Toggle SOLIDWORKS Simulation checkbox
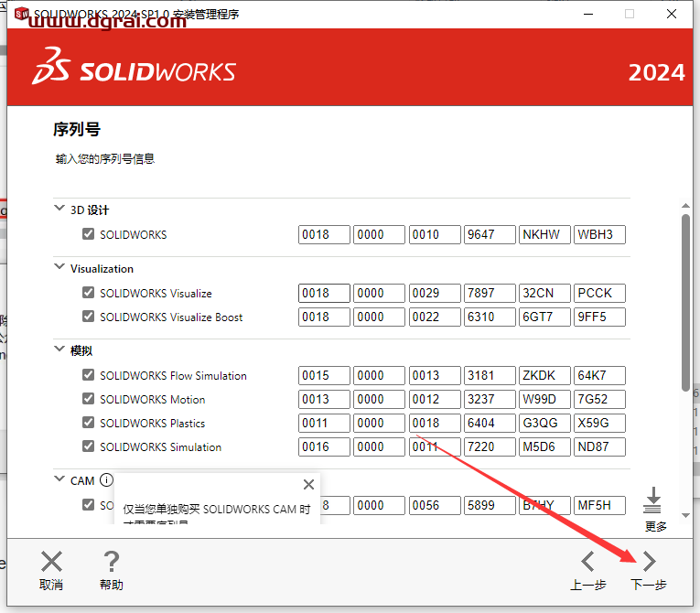Viewport: 700px width, 613px height. click(88, 446)
